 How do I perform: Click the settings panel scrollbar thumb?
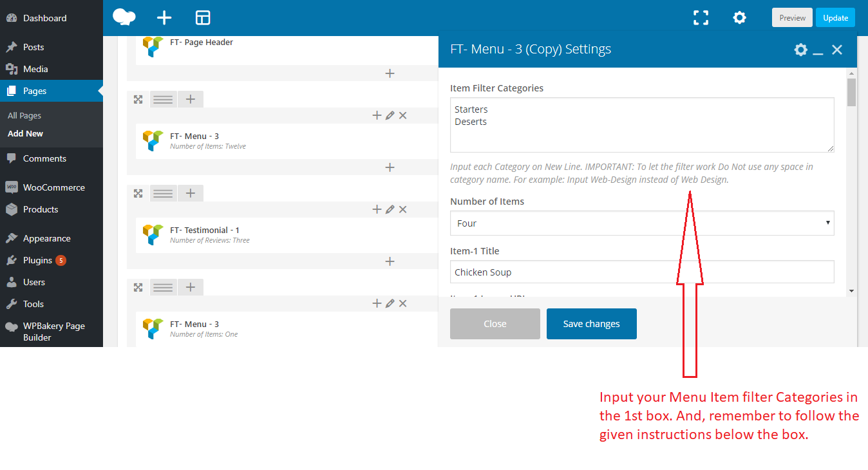pyautogui.click(x=851, y=92)
